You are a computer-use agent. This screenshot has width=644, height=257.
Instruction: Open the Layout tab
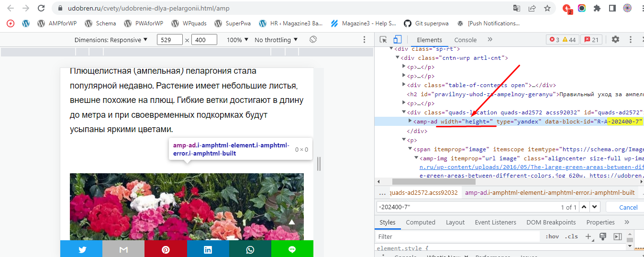pyautogui.click(x=455, y=222)
